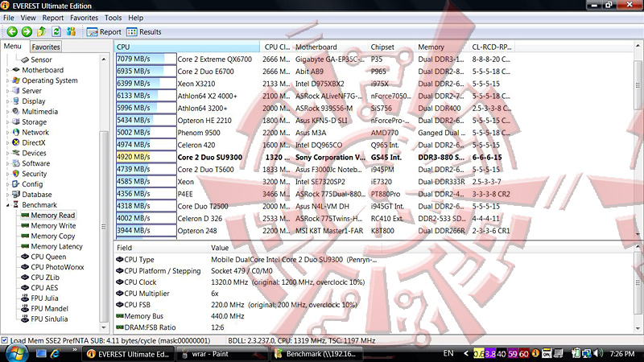Expand the Display tree node
The height and width of the screenshot is (362, 644).
coord(8,101)
